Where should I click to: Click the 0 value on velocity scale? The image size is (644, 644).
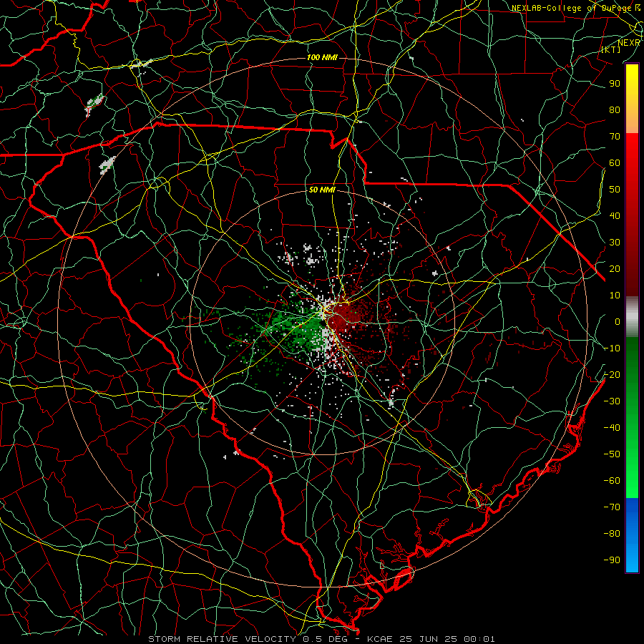(x=618, y=322)
